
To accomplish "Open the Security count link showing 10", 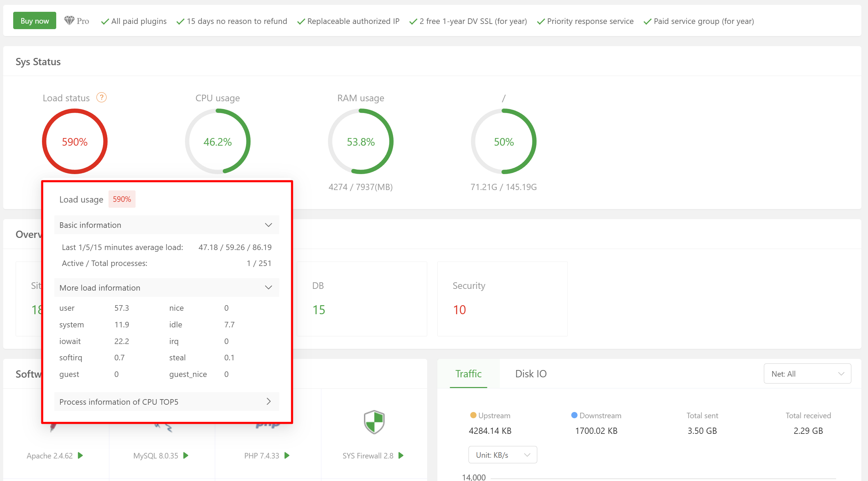I will [460, 310].
